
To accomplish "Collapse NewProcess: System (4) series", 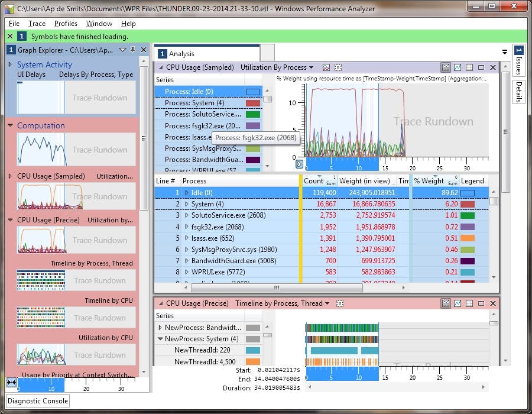I will coord(160,339).
